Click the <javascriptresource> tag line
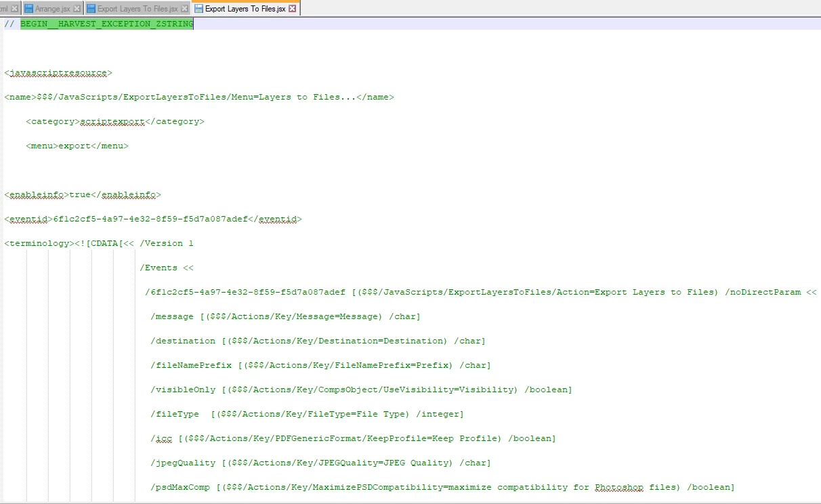 [58, 72]
